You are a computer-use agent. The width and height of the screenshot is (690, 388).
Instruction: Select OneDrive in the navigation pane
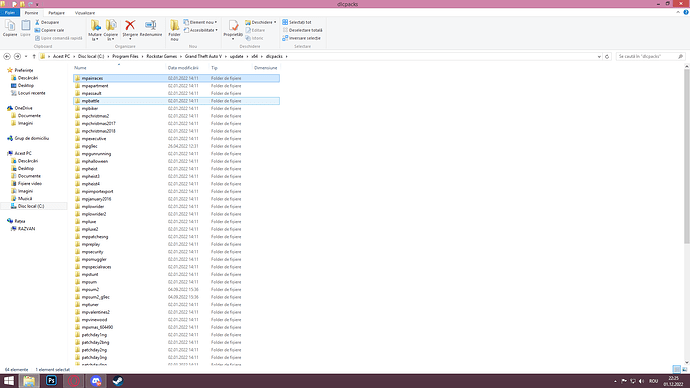23,108
